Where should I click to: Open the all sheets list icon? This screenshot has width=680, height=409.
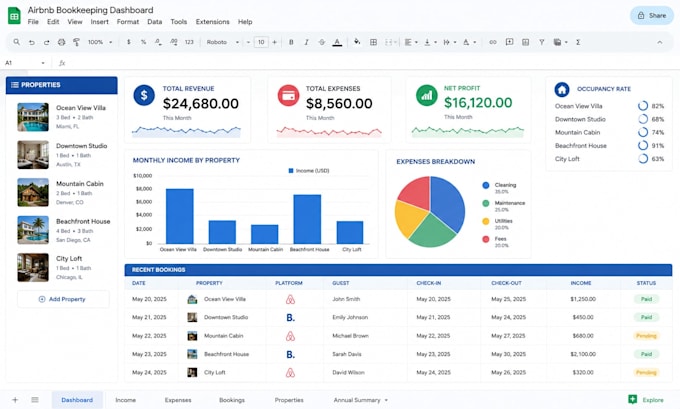click(x=35, y=400)
